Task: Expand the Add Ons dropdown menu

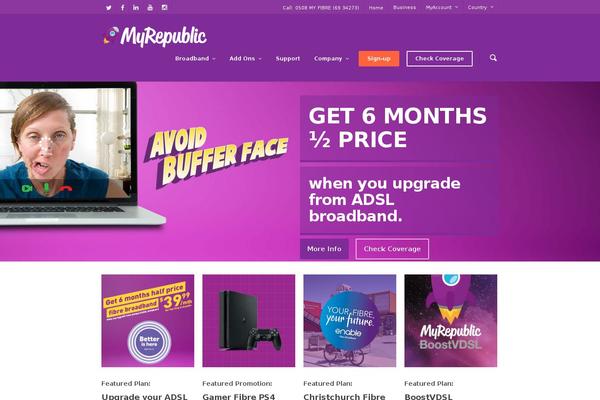Action: [x=245, y=59]
